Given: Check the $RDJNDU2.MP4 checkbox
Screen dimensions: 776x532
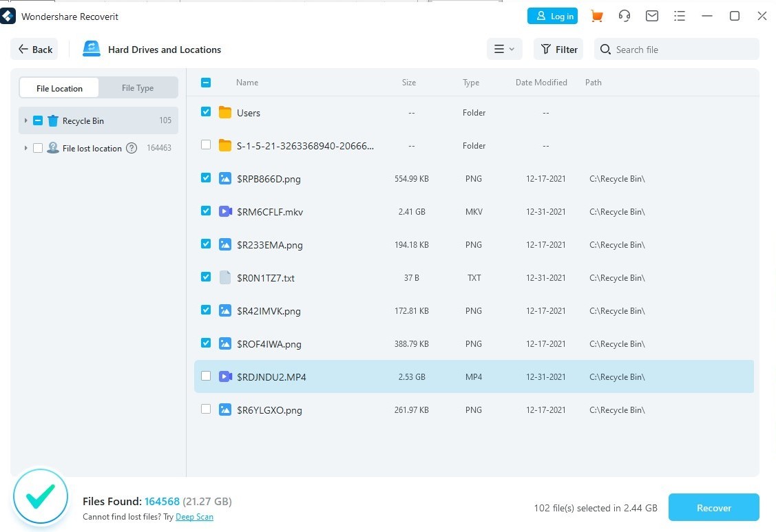Looking at the screenshot, I should tap(206, 376).
